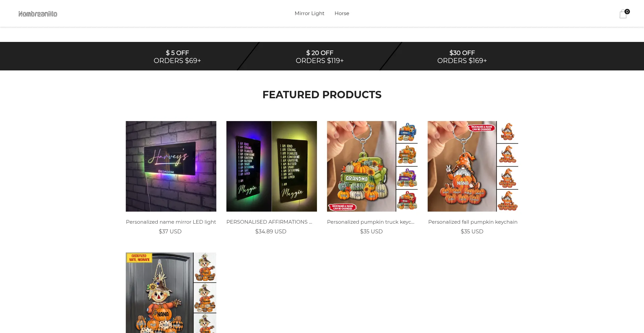The height and width of the screenshot is (333, 644).
Task: Click the FEATURED PRODUCTS heading
Action: click(x=322, y=95)
